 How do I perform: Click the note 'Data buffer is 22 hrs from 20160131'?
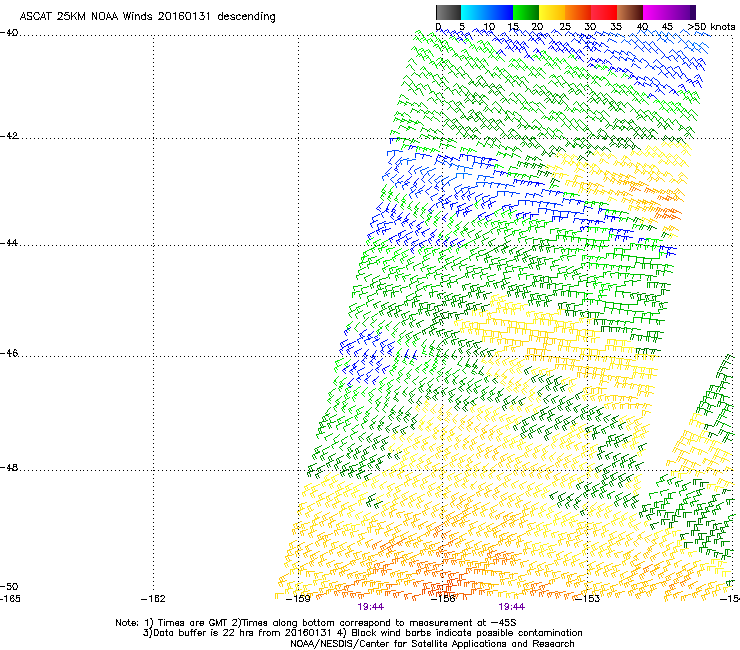pos(244,633)
